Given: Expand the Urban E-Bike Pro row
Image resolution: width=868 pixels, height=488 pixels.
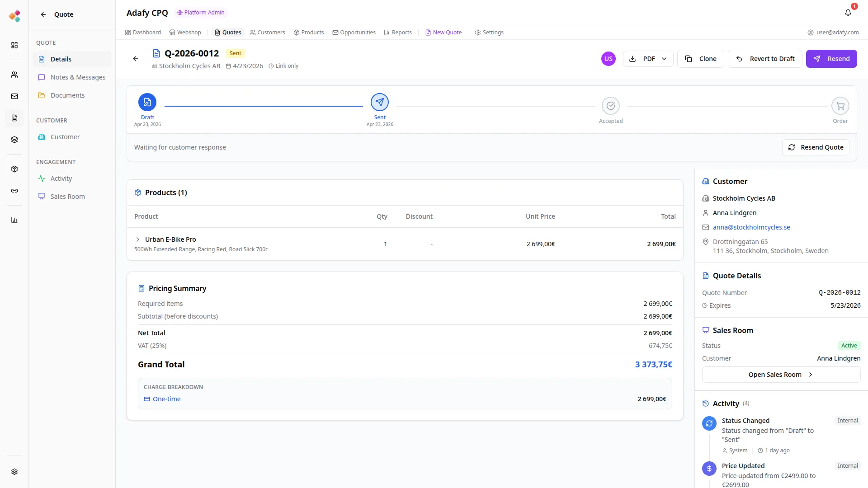Looking at the screenshot, I should pyautogui.click(x=138, y=239).
